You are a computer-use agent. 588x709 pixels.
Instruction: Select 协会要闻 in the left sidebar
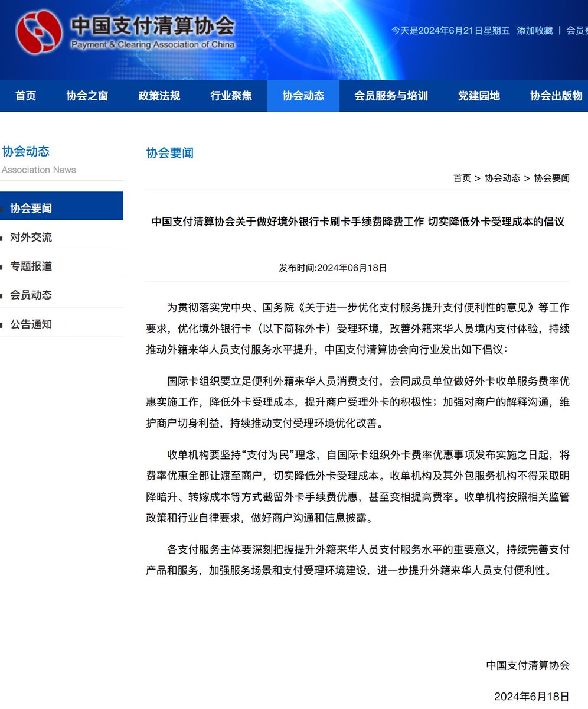tap(61, 206)
